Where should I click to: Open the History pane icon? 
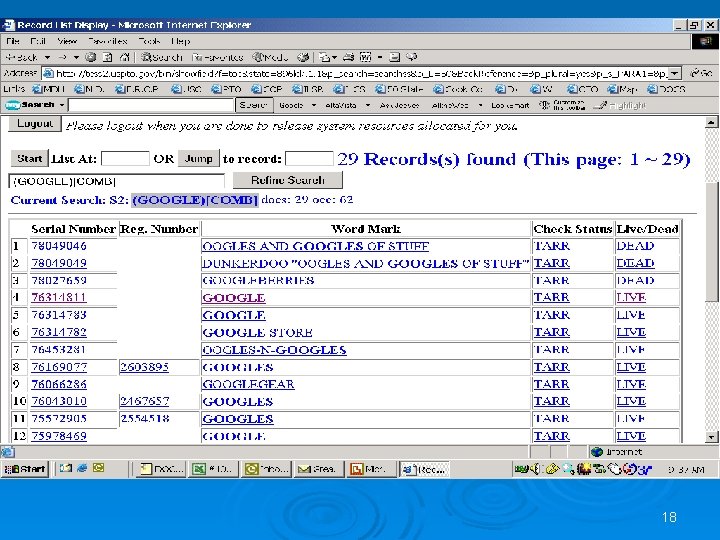click(303, 57)
